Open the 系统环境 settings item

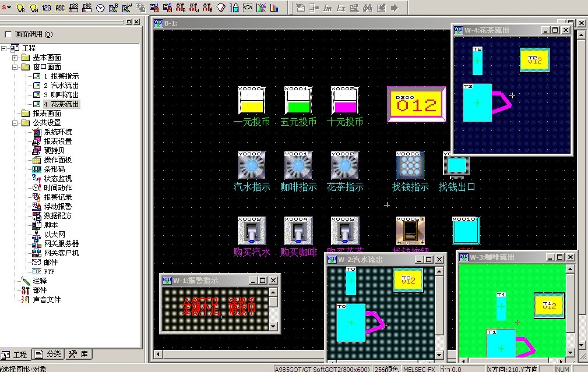pos(58,132)
